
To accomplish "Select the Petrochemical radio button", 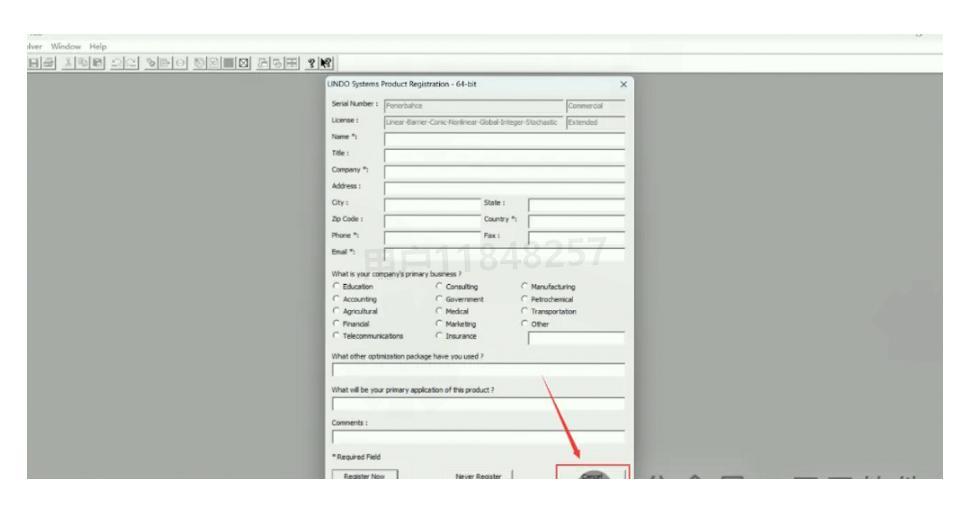I will point(525,298).
